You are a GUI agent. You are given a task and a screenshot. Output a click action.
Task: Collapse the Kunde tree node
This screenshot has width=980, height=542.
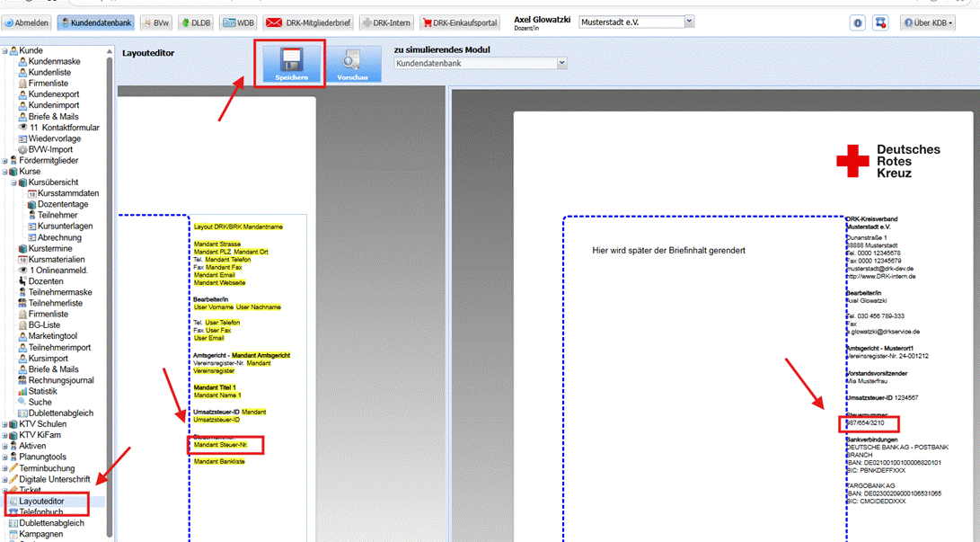pyautogui.click(x=4, y=51)
